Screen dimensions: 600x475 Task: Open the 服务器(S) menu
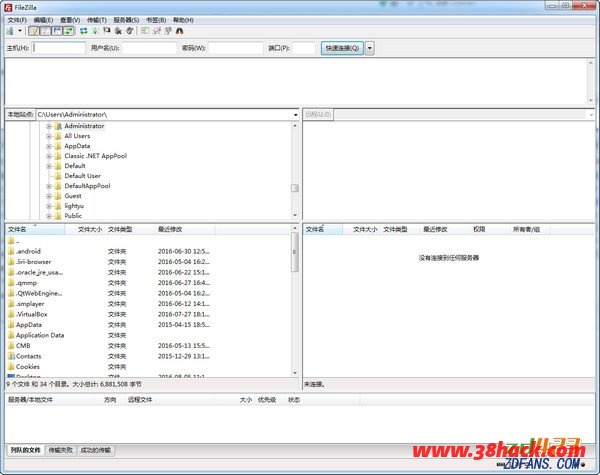click(126, 20)
